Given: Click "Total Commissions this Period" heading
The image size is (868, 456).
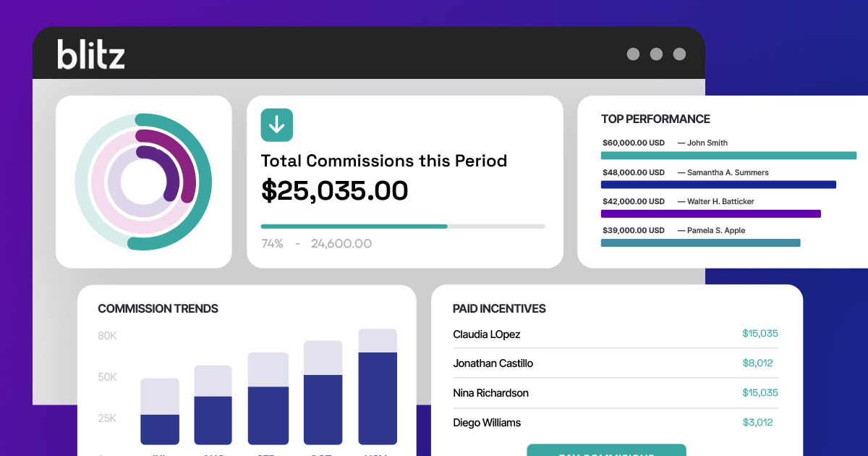Looking at the screenshot, I should pos(384,161).
